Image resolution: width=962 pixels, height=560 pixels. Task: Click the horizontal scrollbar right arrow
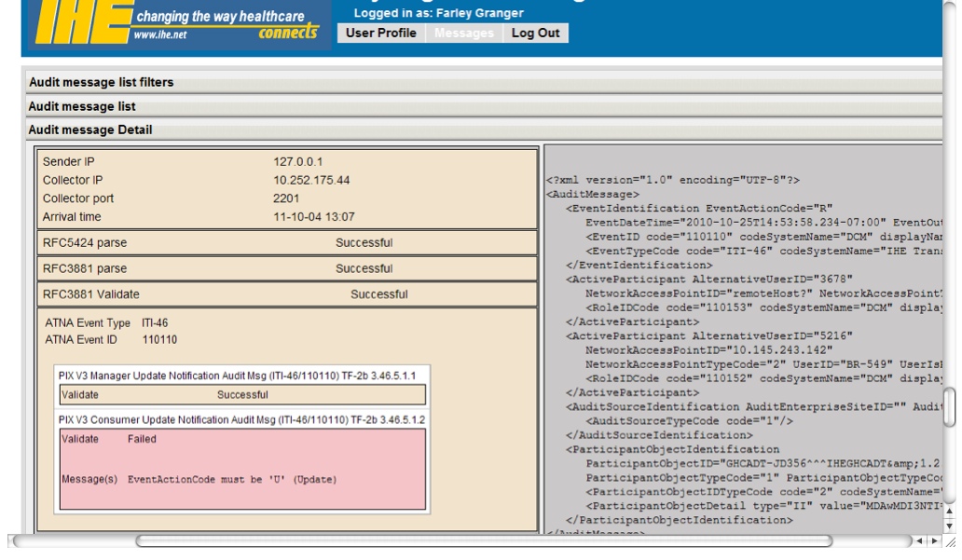pos(933,540)
